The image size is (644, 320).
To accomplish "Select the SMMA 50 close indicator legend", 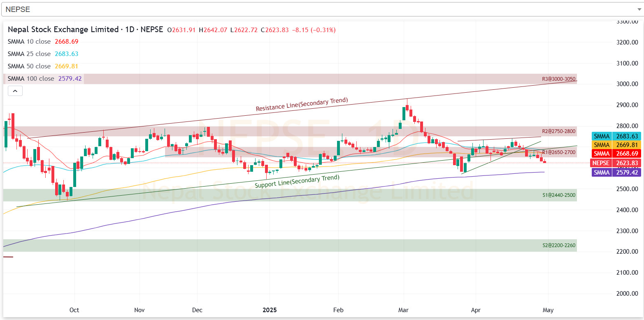I will (x=43, y=66).
